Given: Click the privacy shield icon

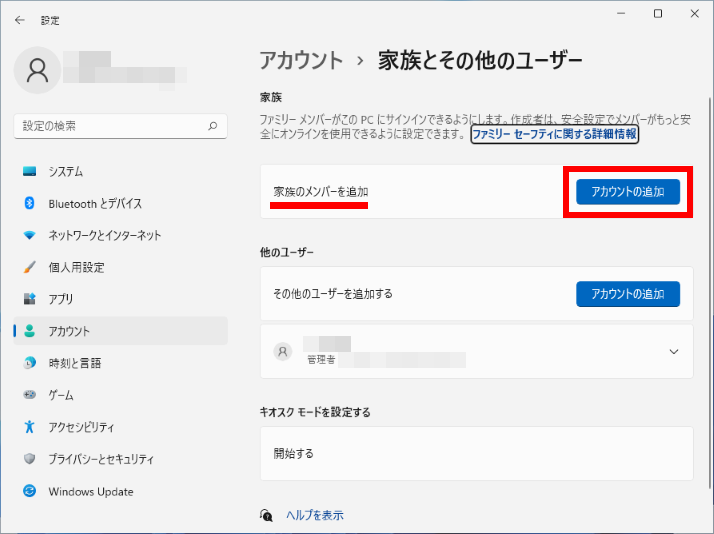Looking at the screenshot, I should pos(30,458).
